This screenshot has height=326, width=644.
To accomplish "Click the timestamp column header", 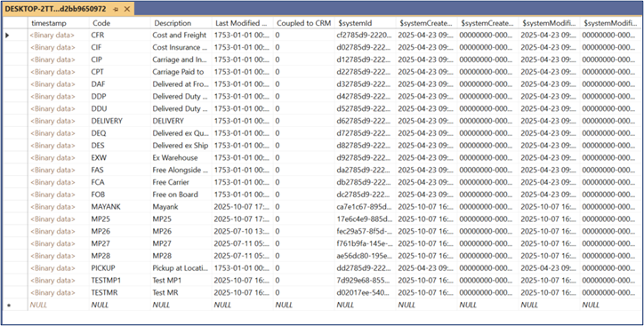I will [59, 23].
